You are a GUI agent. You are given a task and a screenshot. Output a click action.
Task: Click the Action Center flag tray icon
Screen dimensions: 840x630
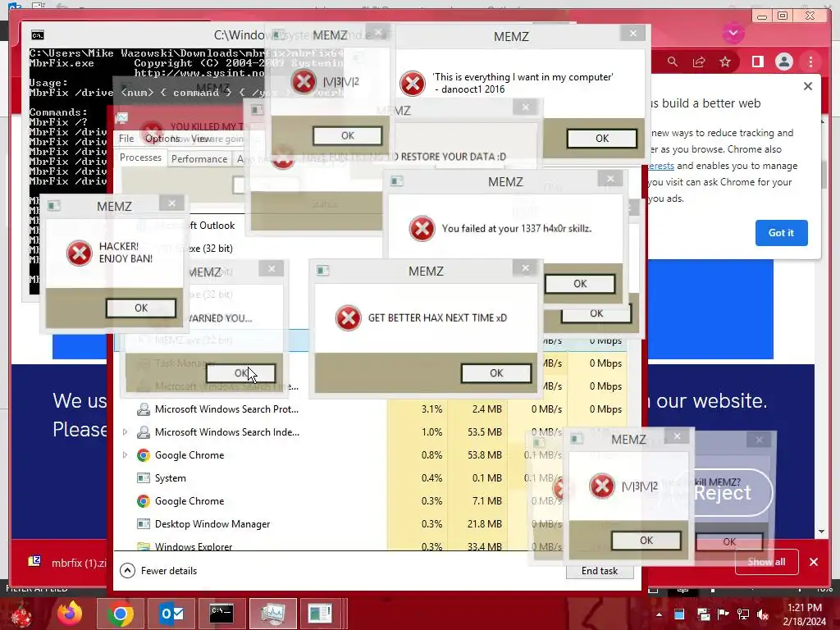click(x=723, y=614)
